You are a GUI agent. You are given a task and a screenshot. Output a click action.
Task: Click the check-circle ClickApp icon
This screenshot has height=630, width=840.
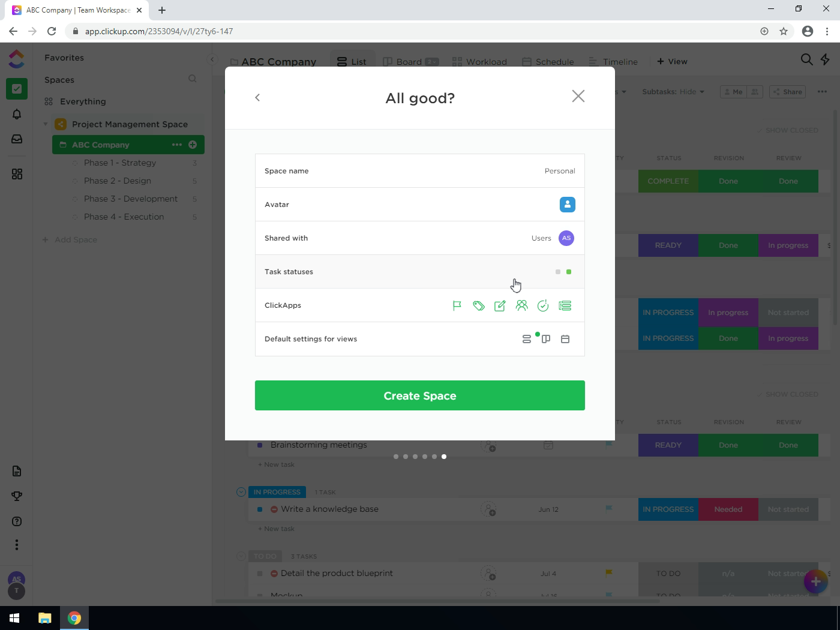543,305
